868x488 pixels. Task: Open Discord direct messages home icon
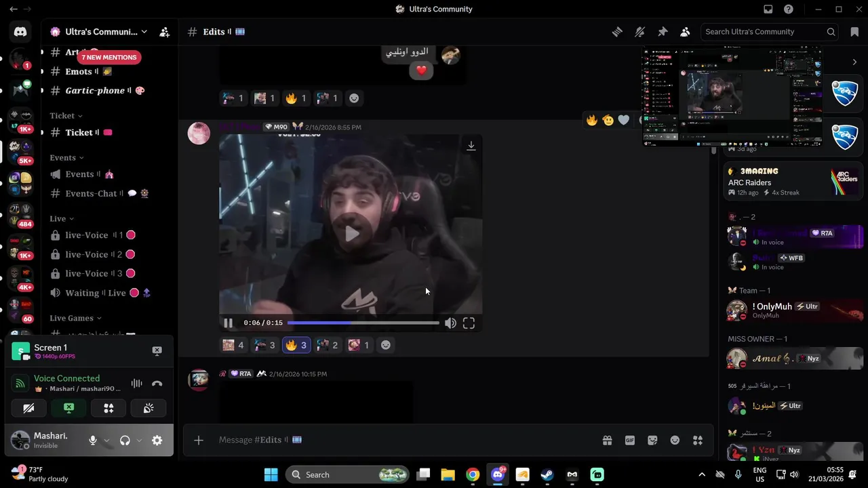20,32
